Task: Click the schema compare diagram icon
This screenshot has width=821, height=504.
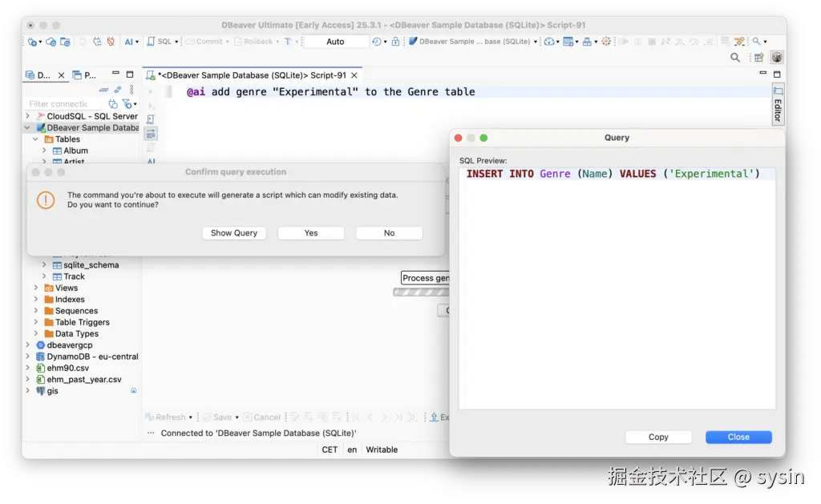Action: pyautogui.click(x=587, y=42)
